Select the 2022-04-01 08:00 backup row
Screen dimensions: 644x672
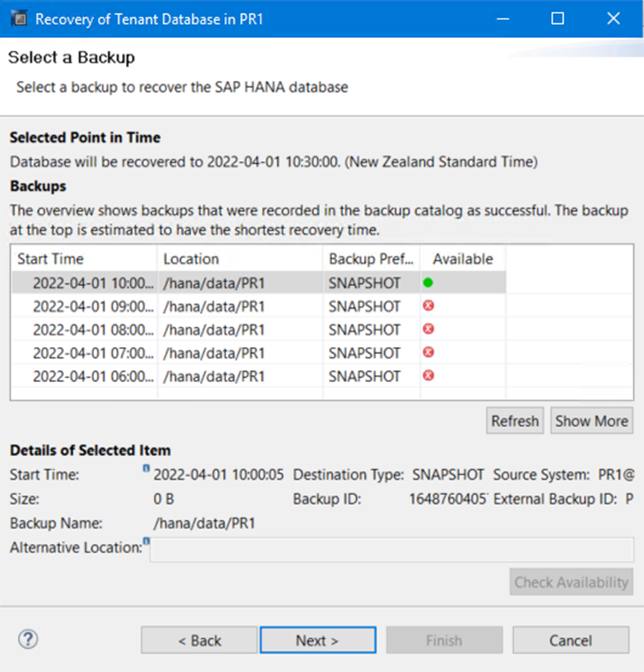[259, 329]
